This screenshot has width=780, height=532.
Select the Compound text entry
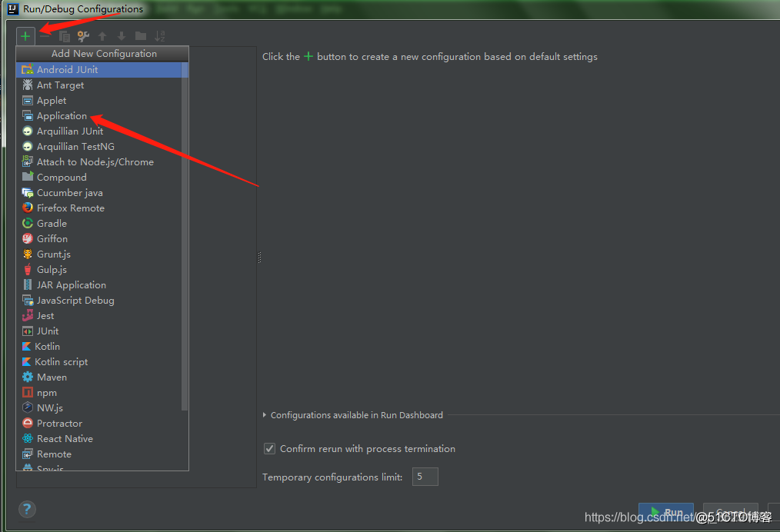(x=62, y=178)
